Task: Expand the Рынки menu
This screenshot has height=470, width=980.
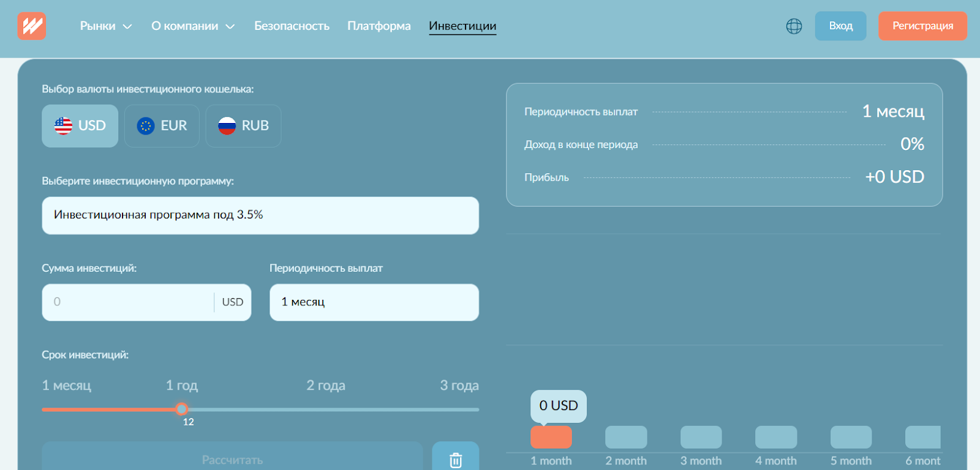Action: pos(105,26)
